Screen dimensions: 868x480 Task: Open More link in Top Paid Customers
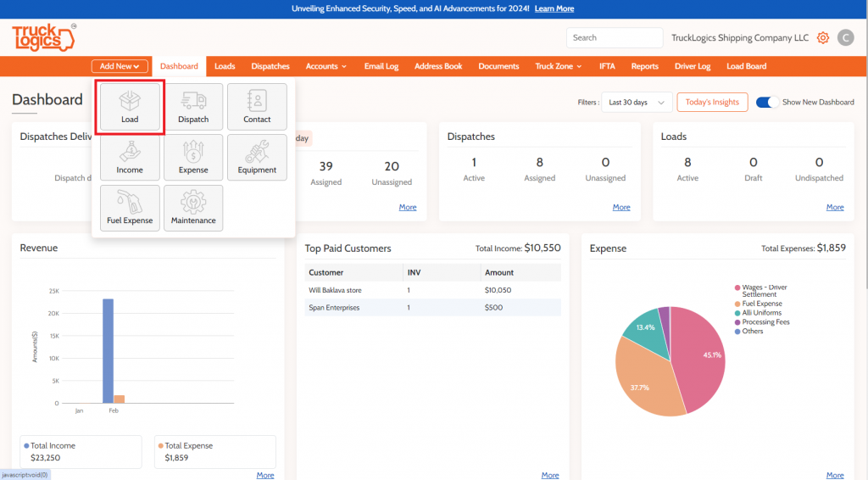tap(549, 475)
